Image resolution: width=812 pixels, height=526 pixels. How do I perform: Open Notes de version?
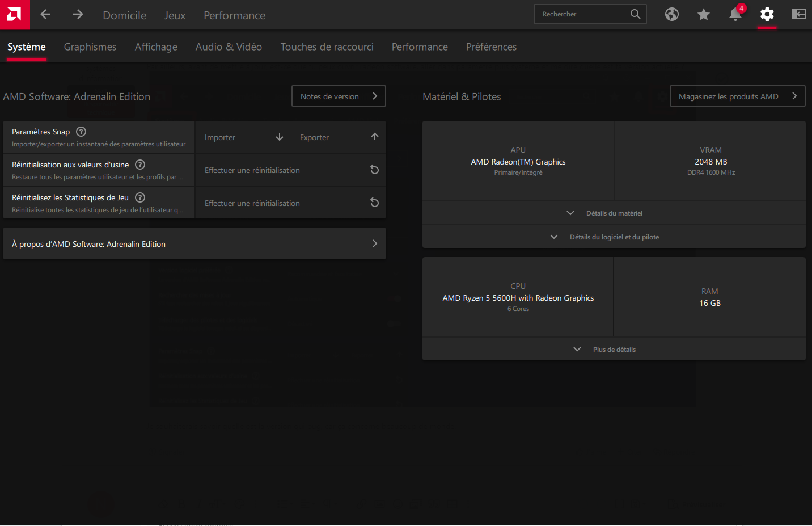pyautogui.click(x=339, y=96)
